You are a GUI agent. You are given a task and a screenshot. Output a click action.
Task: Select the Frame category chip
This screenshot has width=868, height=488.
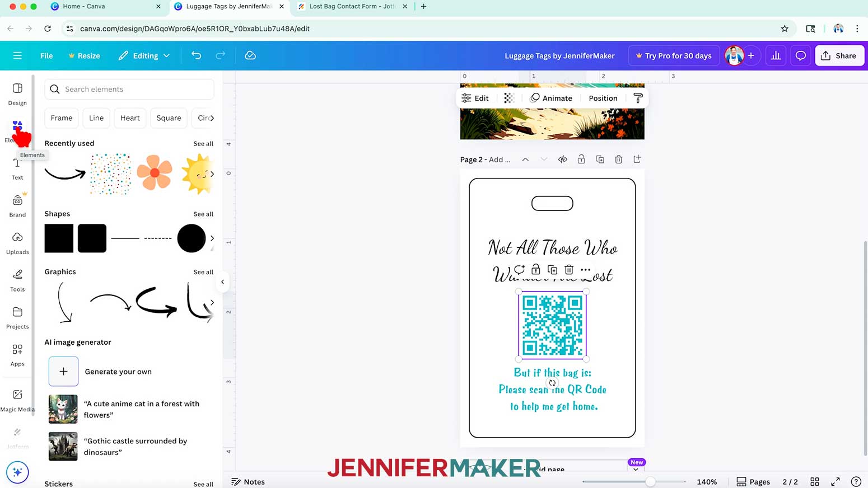click(x=62, y=118)
